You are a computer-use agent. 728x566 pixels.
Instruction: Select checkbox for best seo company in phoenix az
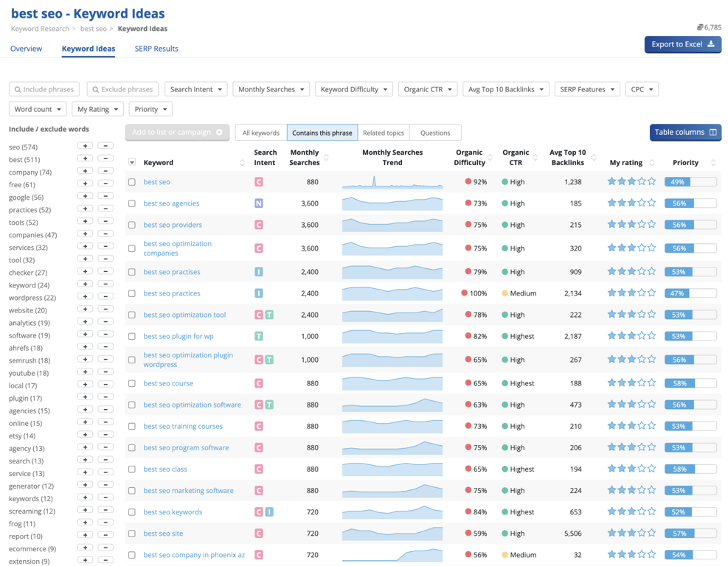[132, 555]
